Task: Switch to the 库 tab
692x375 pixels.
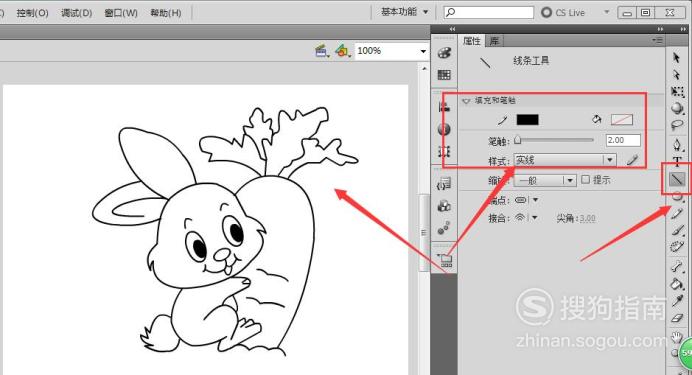Action: (x=494, y=41)
